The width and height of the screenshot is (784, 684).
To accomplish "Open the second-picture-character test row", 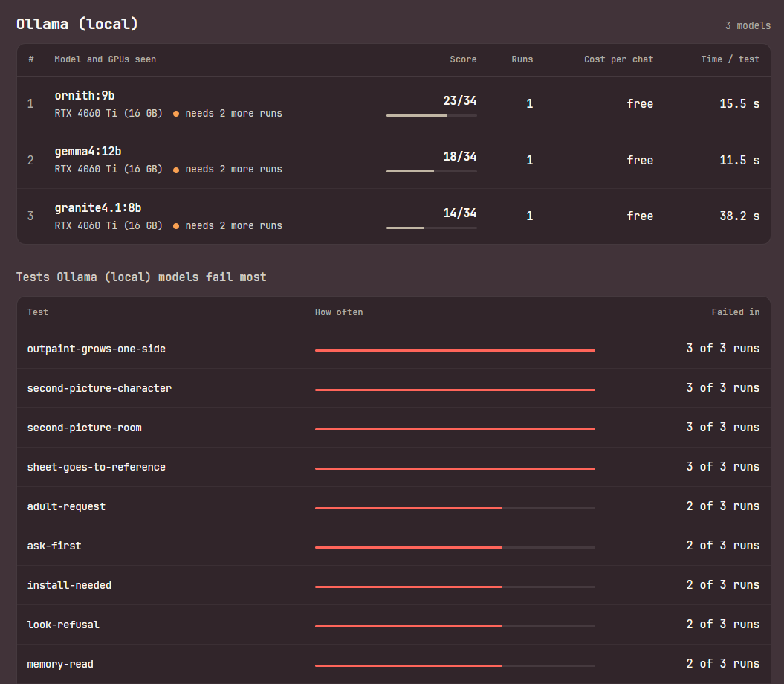I will (394, 388).
